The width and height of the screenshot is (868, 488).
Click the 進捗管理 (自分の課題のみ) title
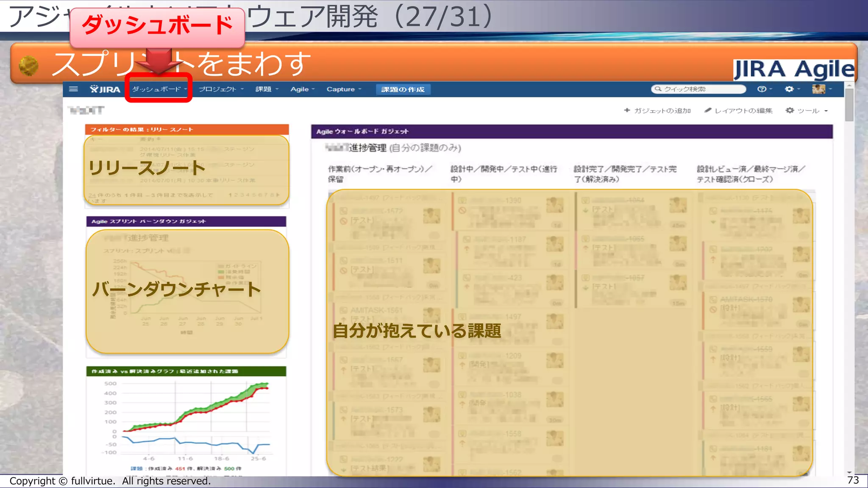393,148
